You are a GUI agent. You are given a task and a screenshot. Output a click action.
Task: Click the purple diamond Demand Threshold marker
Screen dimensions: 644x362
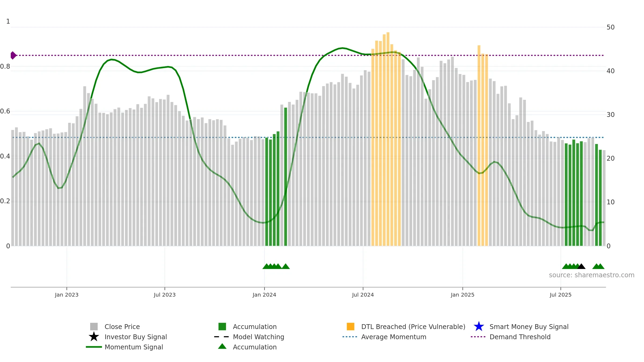point(13,56)
